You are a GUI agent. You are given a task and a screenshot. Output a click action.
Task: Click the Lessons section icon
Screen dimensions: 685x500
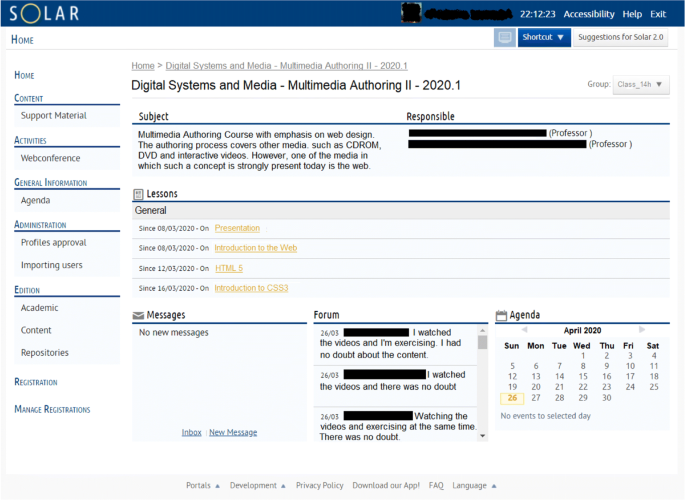coord(138,193)
